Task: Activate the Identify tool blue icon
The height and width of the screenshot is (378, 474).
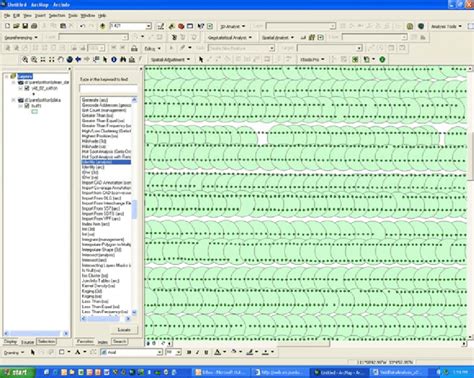Action: (x=114, y=60)
